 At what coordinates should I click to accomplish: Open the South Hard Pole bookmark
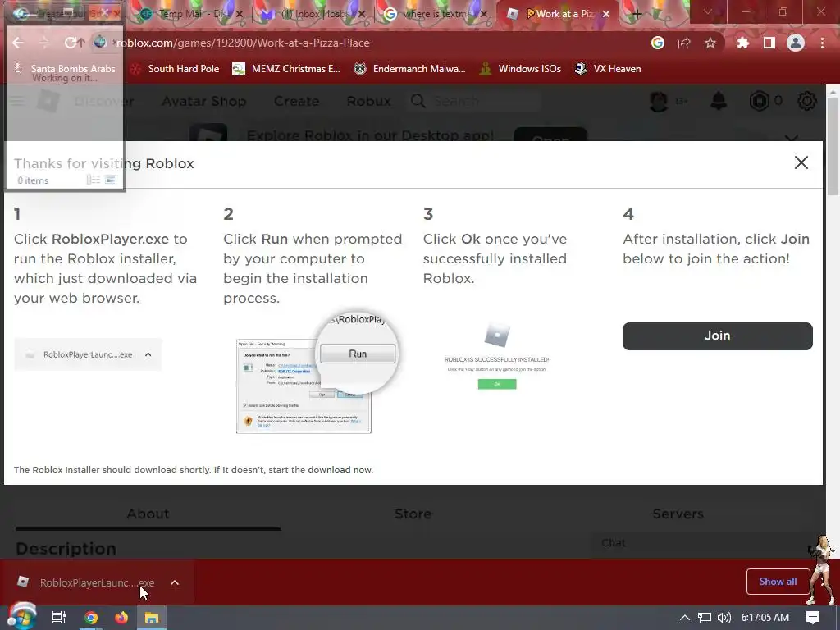[x=176, y=69]
